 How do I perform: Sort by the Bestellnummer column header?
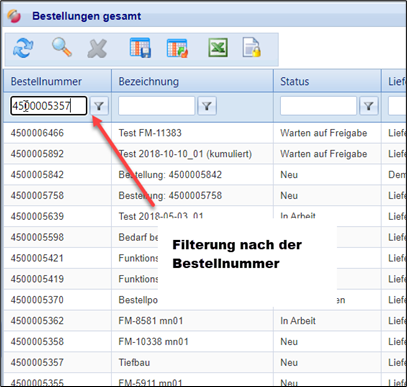57,81
